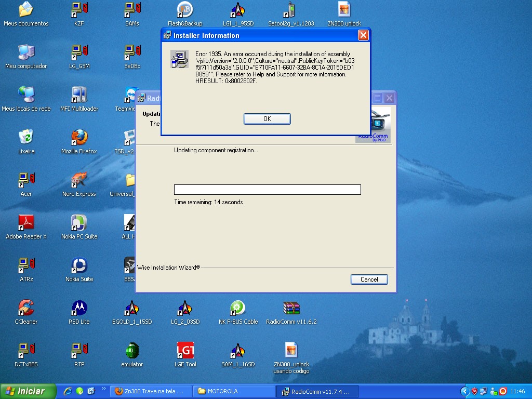Viewport: 532px width, 399px height.
Task: Select the Nokia PC Suite icon
Action: click(79, 227)
